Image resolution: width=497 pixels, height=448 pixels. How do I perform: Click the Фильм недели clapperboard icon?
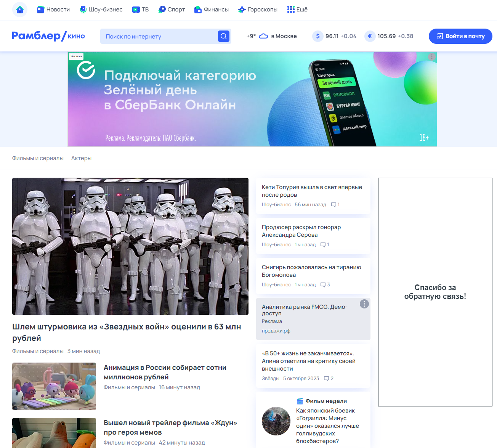(300, 401)
